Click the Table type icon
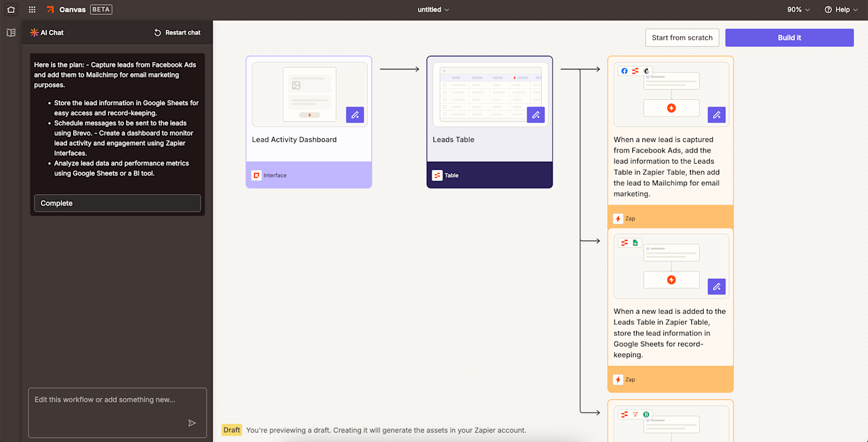868x442 pixels. [437, 175]
